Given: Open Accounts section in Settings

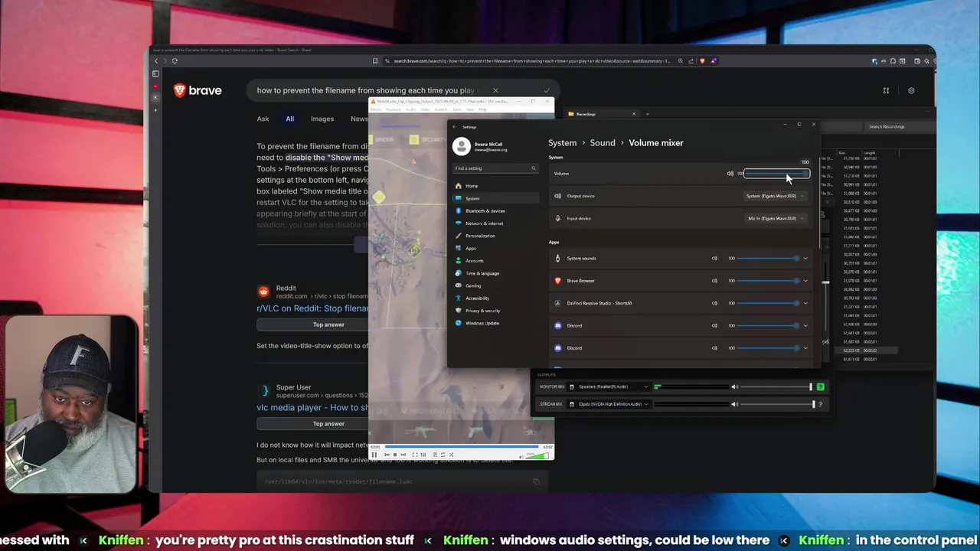Looking at the screenshot, I should [495, 261].
